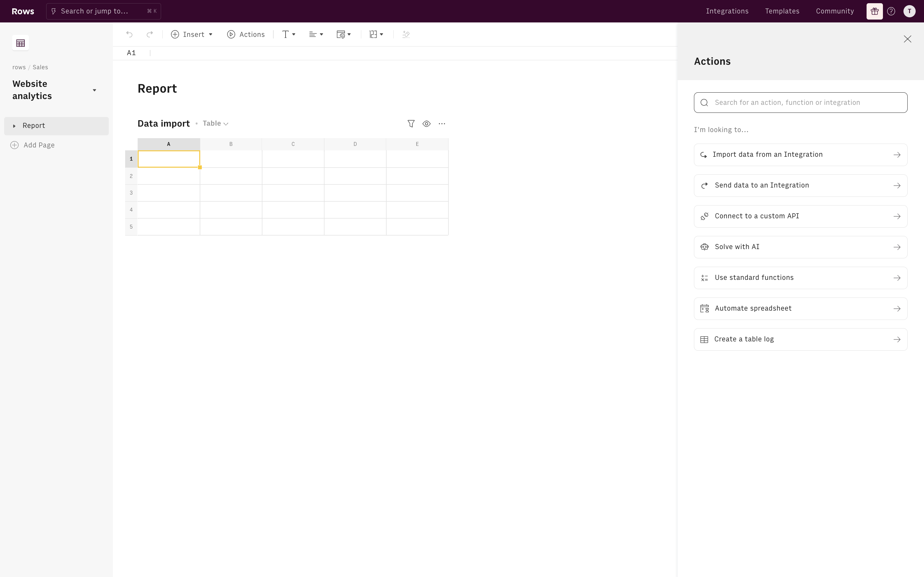Open the help question mark icon
Viewport: 924px width, 577px height.
pyautogui.click(x=891, y=11)
